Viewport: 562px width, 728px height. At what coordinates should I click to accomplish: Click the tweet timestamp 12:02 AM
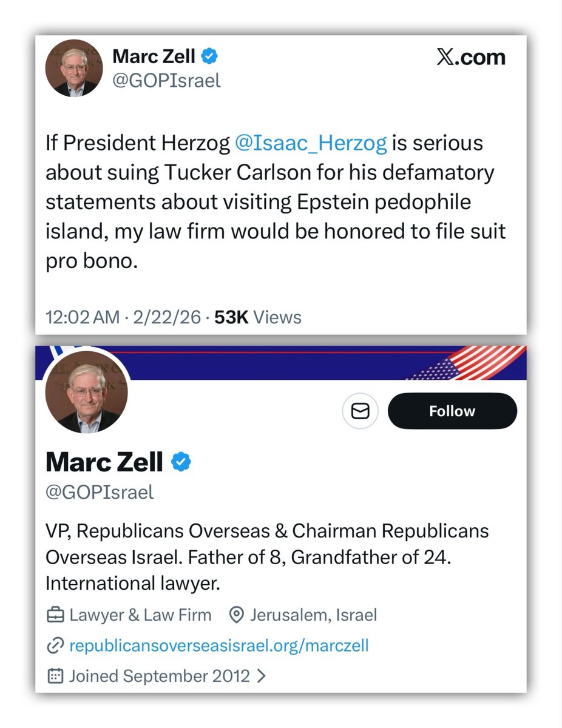pyautogui.click(x=83, y=317)
